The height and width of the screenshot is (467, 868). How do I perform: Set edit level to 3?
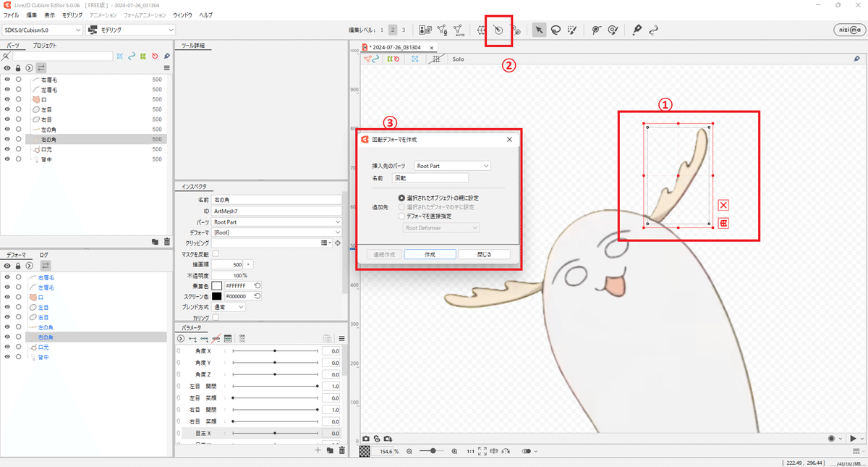point(404,30)
